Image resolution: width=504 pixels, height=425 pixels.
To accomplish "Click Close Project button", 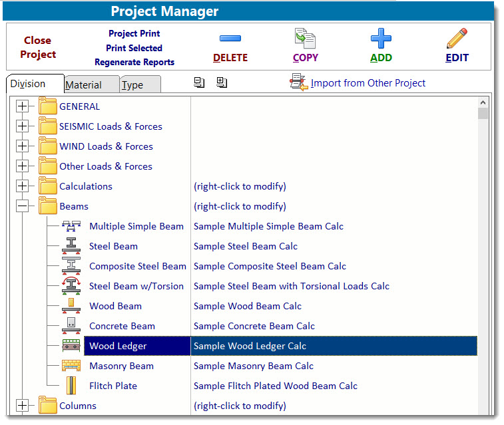I will coord(38,47).
